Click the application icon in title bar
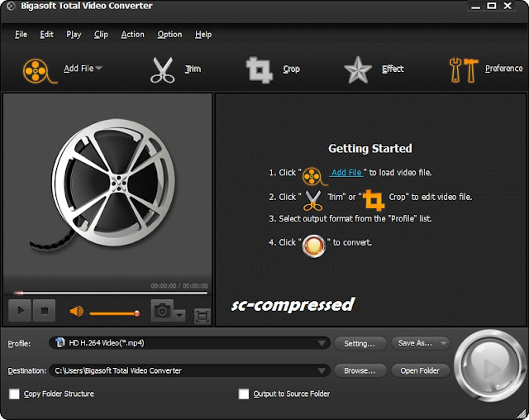This screenshot has height=420, width=529. [x=11, y=6]
